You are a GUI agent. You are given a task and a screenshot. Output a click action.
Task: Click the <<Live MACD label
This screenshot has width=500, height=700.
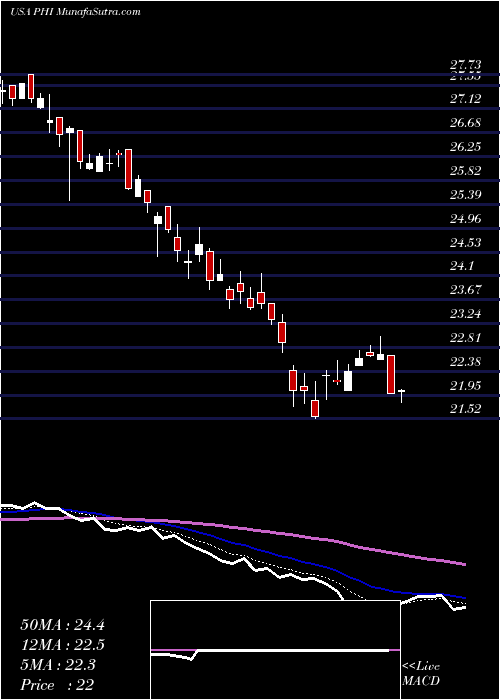[x=421, y=674]
